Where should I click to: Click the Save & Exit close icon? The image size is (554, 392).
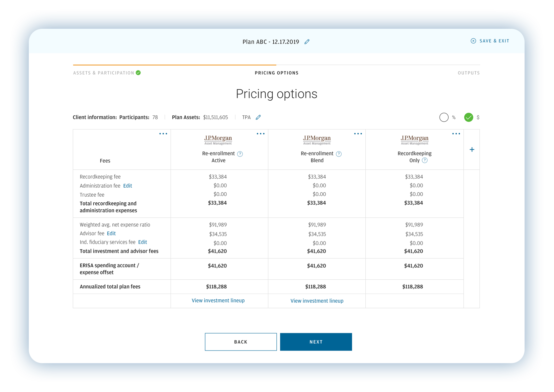pyautogui.click(x=473, y=41)
